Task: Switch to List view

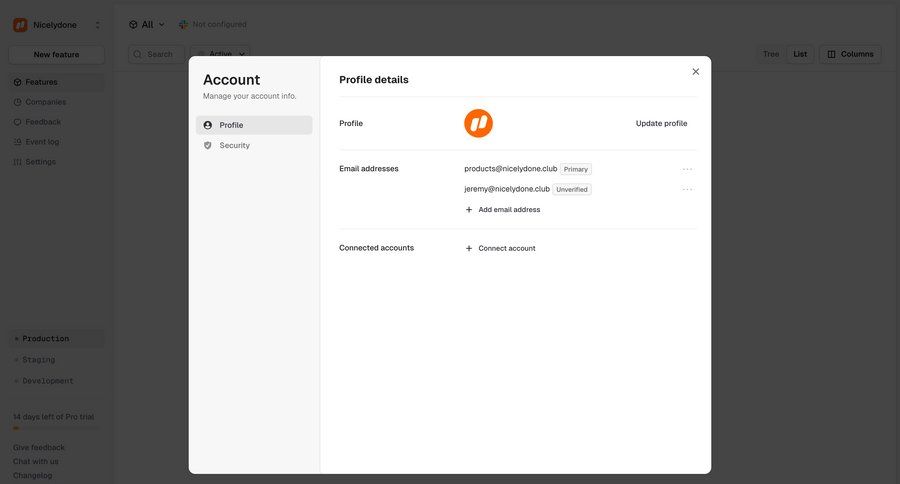Action: (x=800, y=54)
